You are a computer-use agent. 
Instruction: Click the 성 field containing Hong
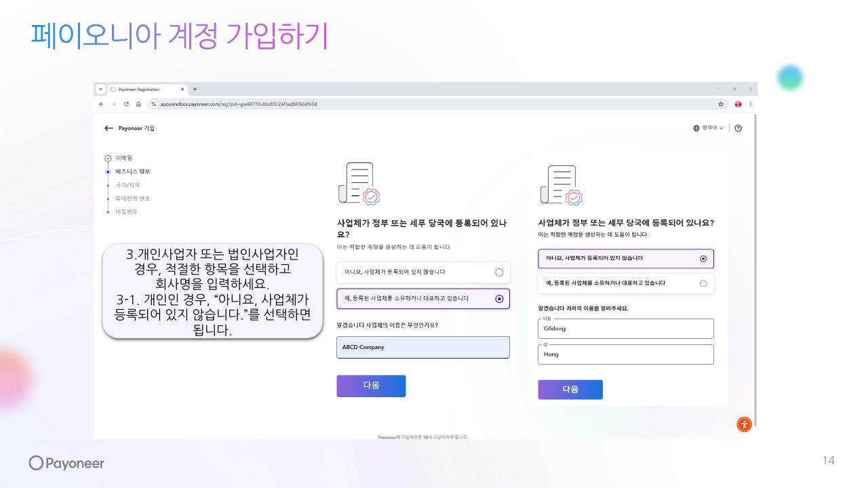pyautogui.click(x=626, y=354)
